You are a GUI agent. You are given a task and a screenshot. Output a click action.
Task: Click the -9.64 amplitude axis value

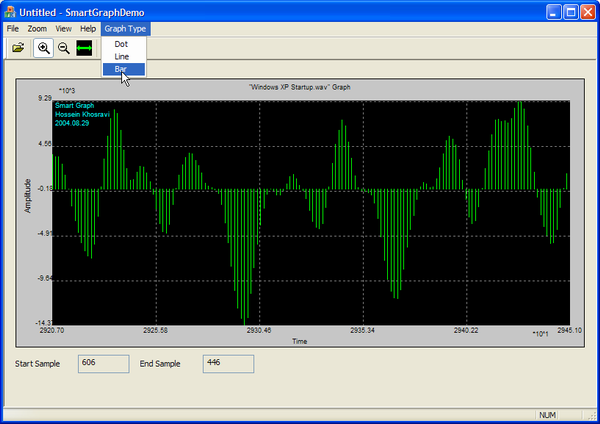tap(44, 278)
